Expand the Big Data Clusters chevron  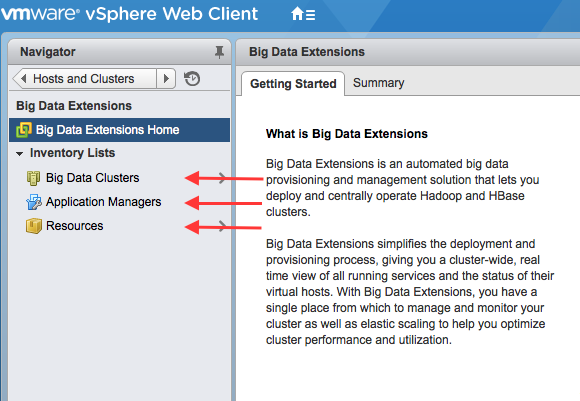click(x=222, y=178)
